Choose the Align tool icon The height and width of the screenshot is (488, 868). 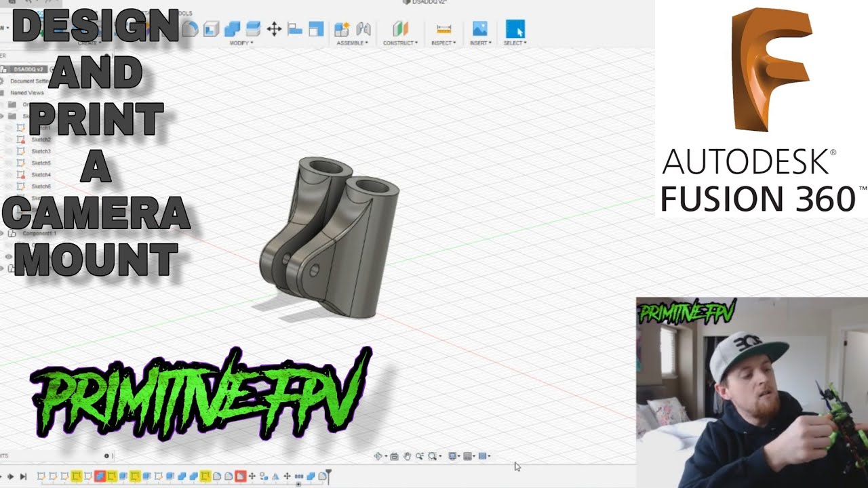coord(294,28)
